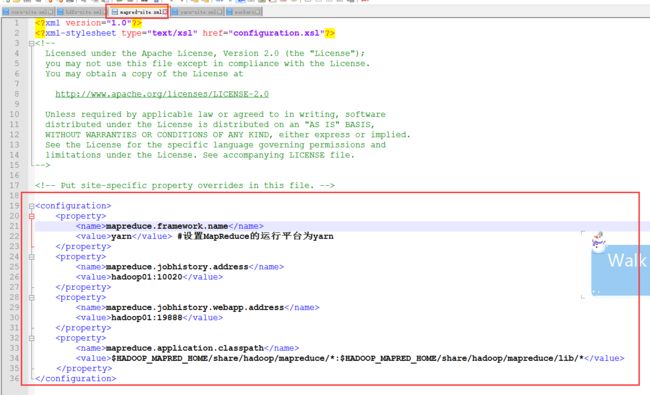Close the yarn-site.xml tab
The width and height of the screenshot is (650, 395).
[x=220, y=12]
